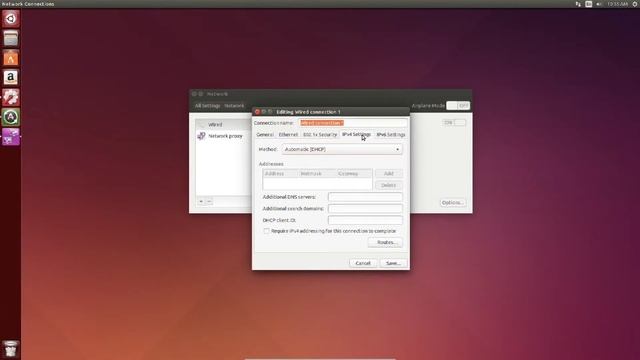The image size is (640, 360).
Task: Open the keyboard layout indicator in the top panel
Action: 589,4
